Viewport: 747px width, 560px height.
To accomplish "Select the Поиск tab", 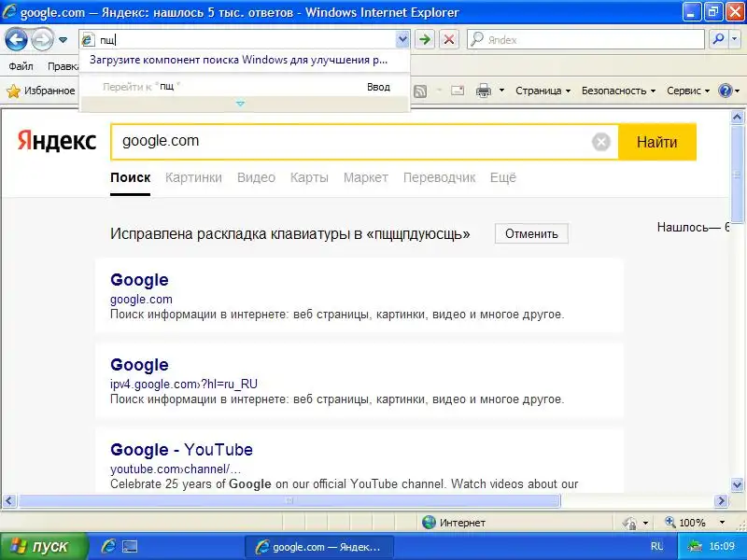I will click(130, 177).
